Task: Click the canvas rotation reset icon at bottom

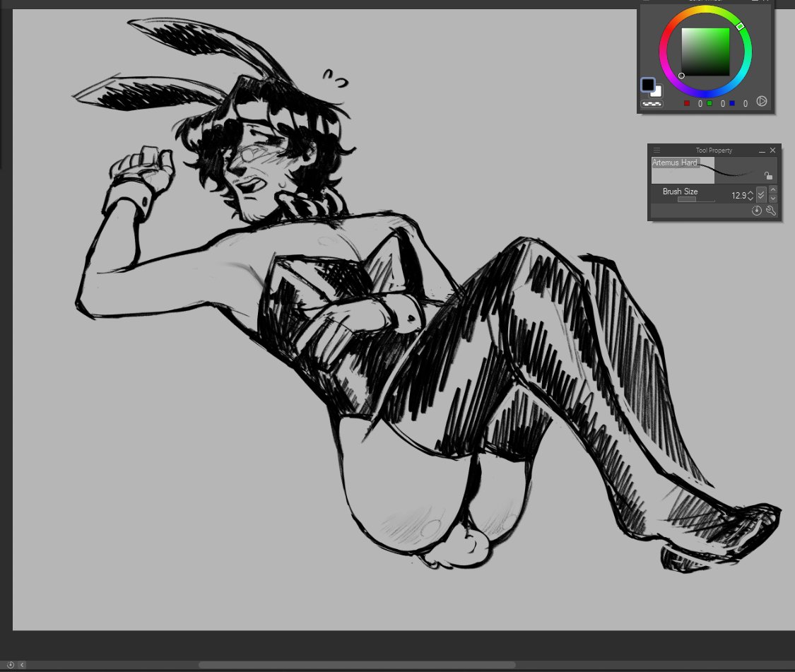Action: coord(10,664)
